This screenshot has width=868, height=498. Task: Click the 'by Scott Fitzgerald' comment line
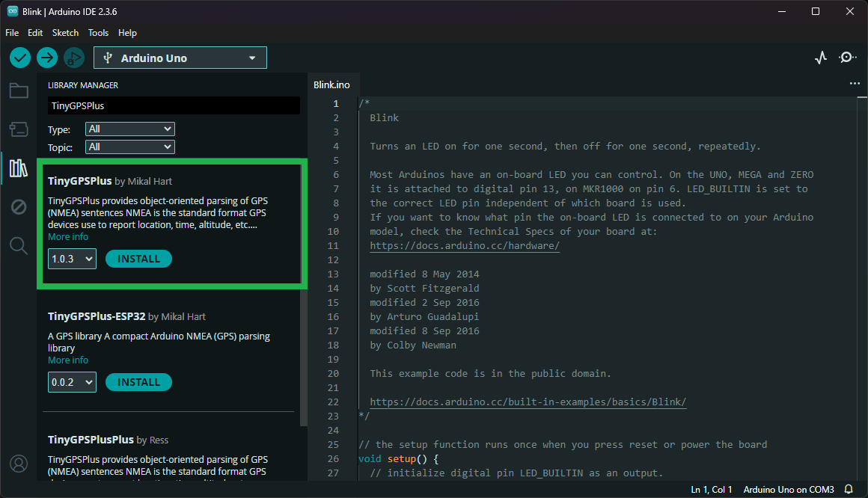click(x=424, y=289)
